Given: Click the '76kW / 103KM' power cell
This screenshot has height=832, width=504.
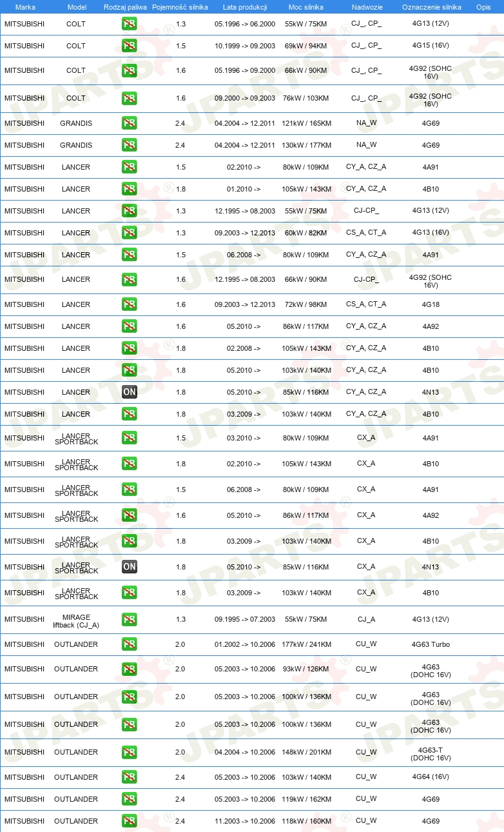Looking at the screenshot, I should (307, 98).
